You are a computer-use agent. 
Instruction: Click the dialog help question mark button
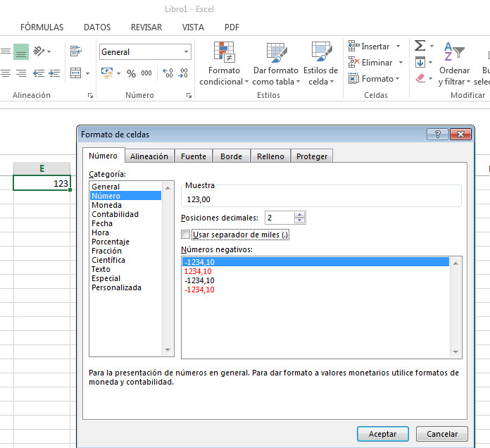437,135
